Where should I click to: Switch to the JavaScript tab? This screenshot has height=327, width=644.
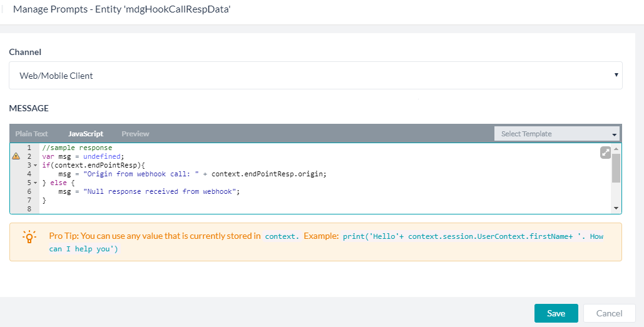(86, 134)
